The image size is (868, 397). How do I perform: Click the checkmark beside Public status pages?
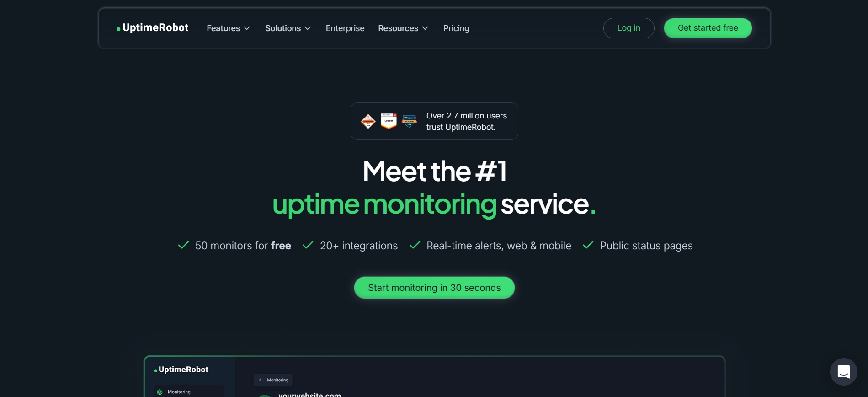coord(588,245)
